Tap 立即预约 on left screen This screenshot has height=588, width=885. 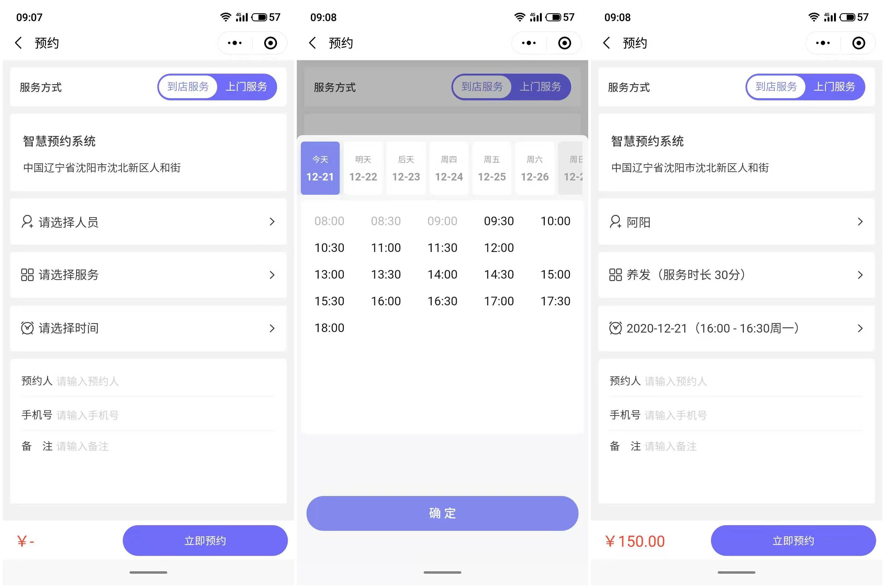[205, 540]
